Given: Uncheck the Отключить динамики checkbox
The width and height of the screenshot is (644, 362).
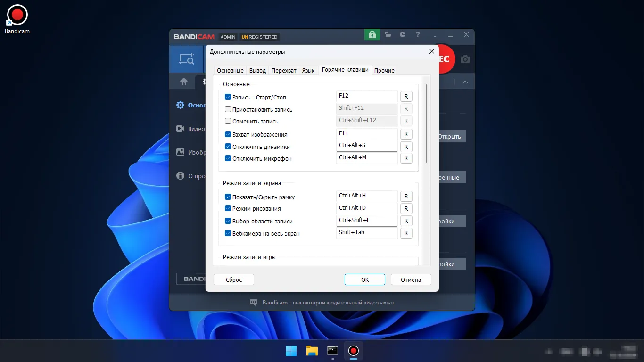Looking at the screenshot, I should tap(228, 147).
